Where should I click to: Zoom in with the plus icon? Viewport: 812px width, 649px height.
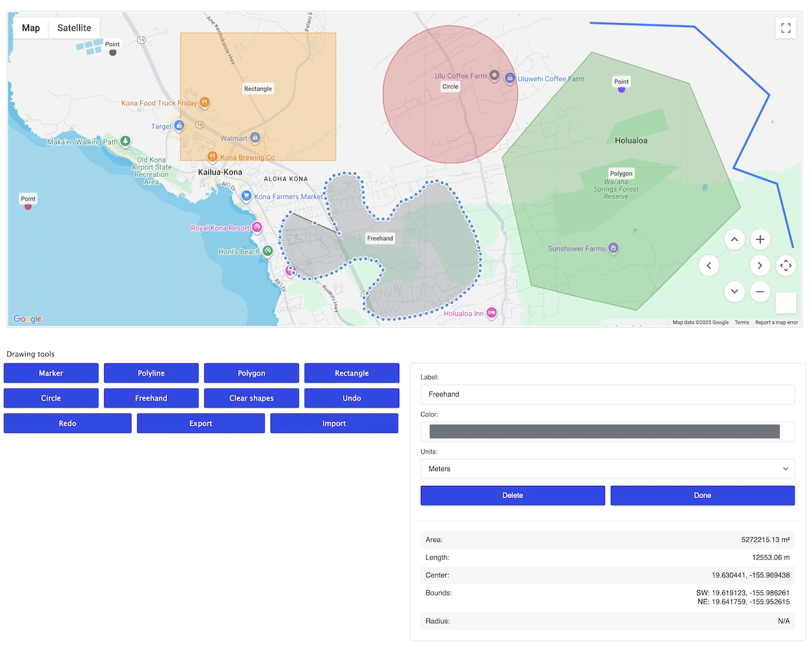(760, 240)
